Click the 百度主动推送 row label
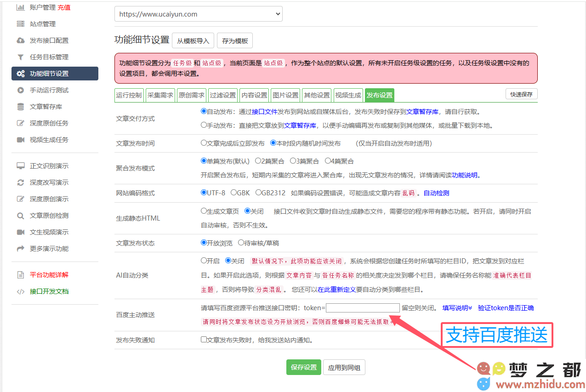The image size is (586, 392). (x=135, y=315)
